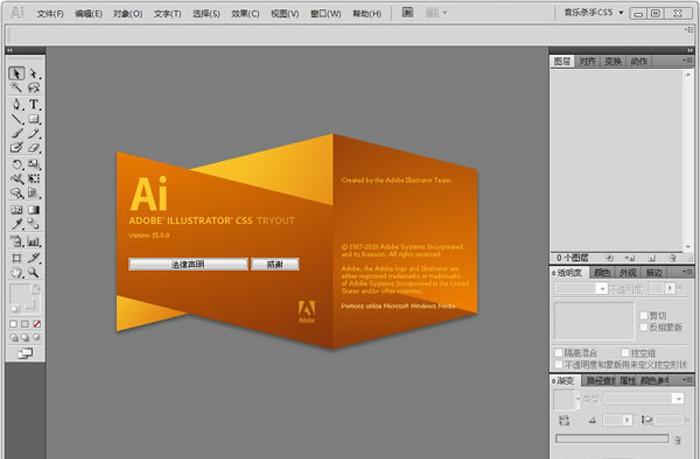Open the arrange documents dropdown in top bar
This screenshot has width=700, height=459.
pyautogui.click(x=436, y=13)
